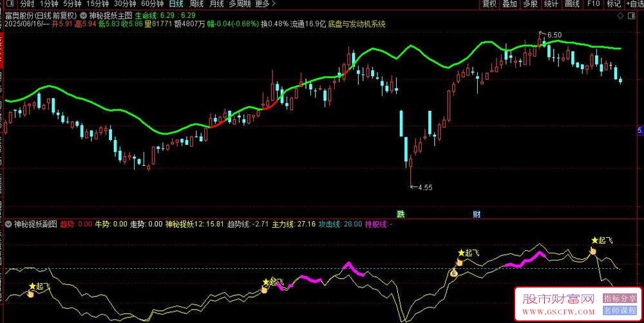Viewport: 644px width, 323px height.
Task: Switch to 60分钟 period
Action: [x=153, y=4]
